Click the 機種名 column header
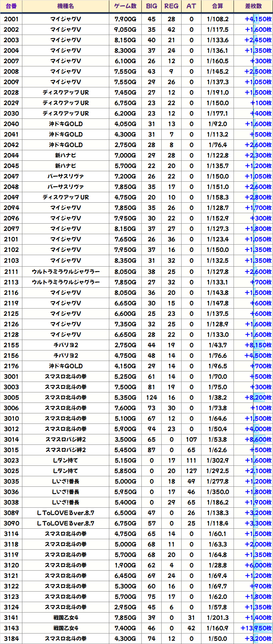This screenshot has height=644, width=273. pos(66,6)
